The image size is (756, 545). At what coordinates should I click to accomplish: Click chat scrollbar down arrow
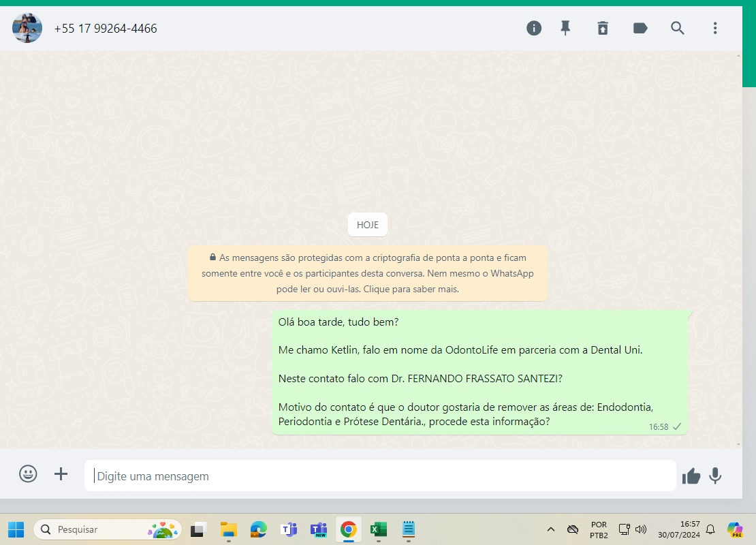click(739, 445)
